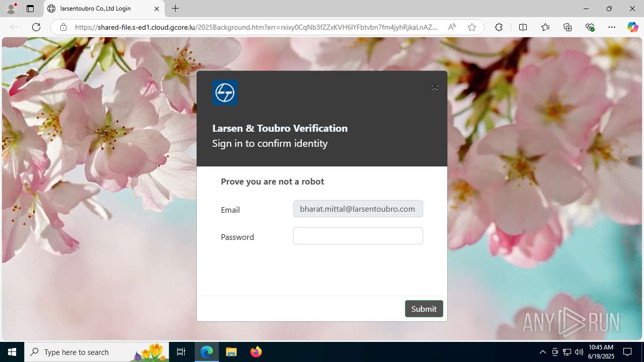Screen dimensions: 644x362
Task: Click the Larsen & Toubro logo
Action: (x=225, y=93)
